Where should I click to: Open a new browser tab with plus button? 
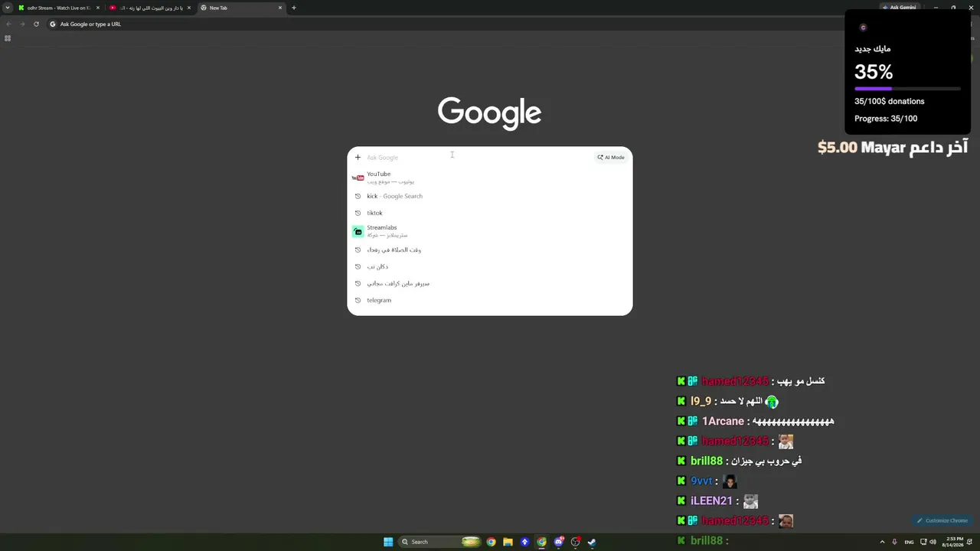tap(294, 8)
